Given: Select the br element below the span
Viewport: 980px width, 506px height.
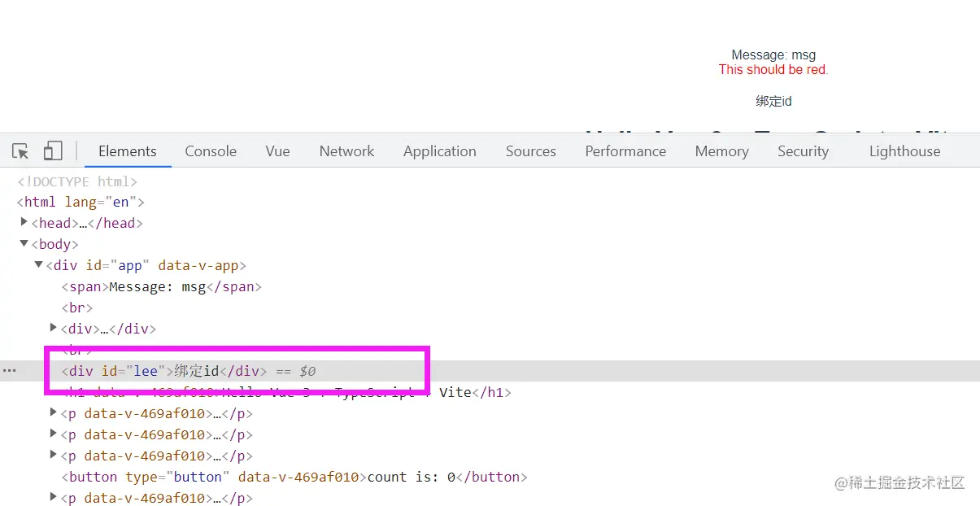Looking at the screenshot, I should click(77, 308).
